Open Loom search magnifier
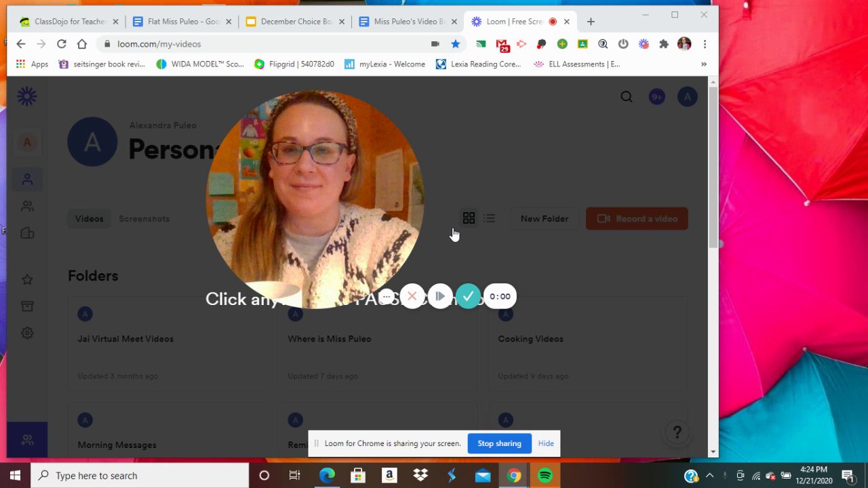The height and width of the screenshot is (488, 868). 627,97
